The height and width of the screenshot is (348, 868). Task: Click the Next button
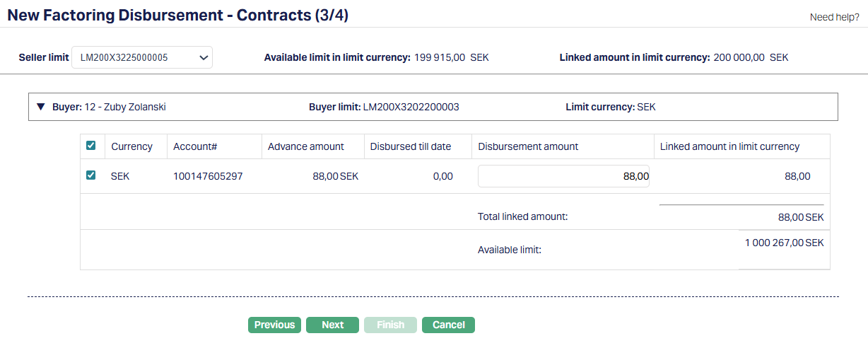[x=332, y=325]
